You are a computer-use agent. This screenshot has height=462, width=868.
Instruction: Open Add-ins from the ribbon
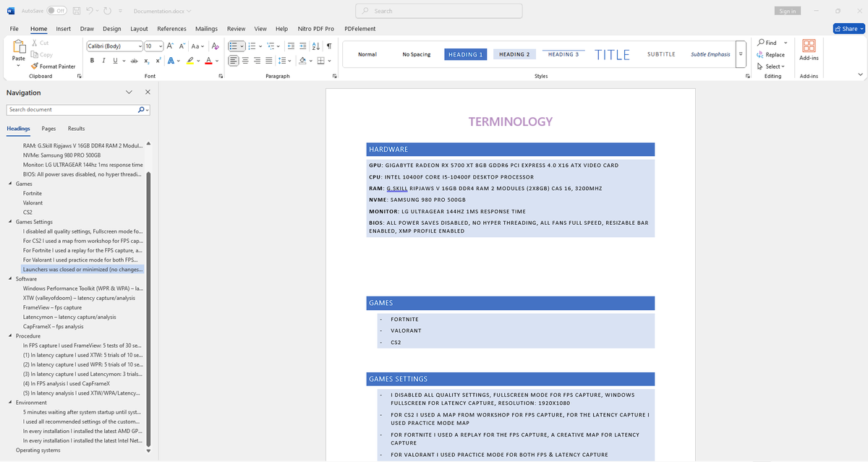[809, 50]
